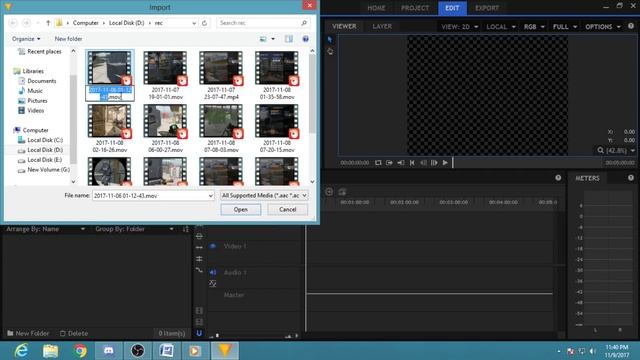The image size is (640, 360).
Task: Play the viewer timeline
Action: click(445, 162)
